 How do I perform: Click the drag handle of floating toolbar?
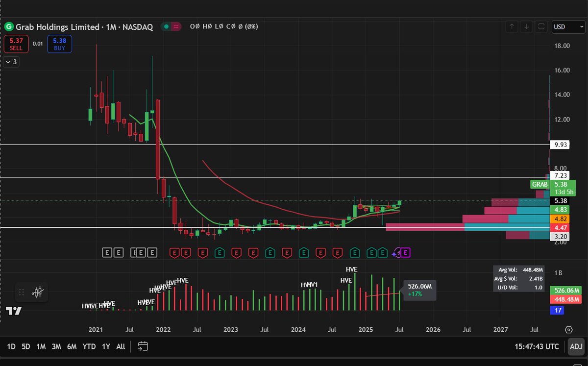pos(22,293)
